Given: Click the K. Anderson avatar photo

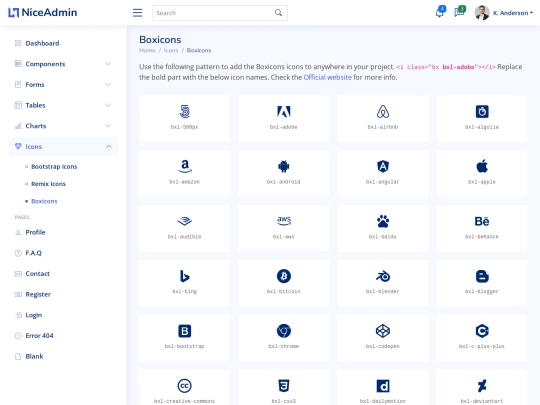Looking at the screenshot, I should coord(482,13).
